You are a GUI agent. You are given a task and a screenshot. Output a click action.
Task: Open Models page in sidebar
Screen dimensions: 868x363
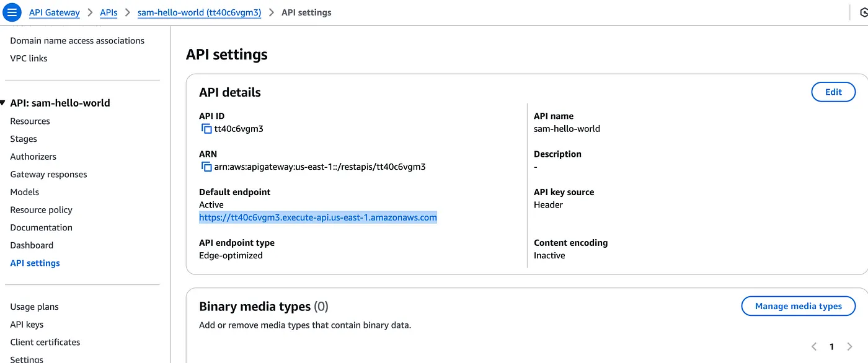coord(25,192)
